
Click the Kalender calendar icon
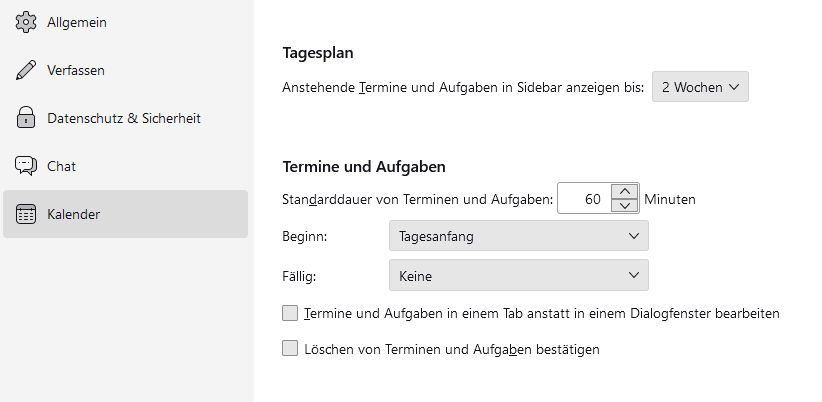point(26,214)
